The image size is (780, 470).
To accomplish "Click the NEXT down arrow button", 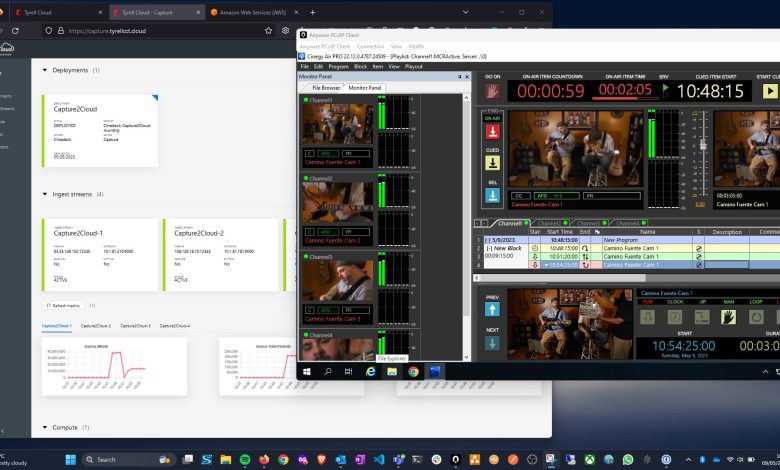I will click(x=492, y=343).
